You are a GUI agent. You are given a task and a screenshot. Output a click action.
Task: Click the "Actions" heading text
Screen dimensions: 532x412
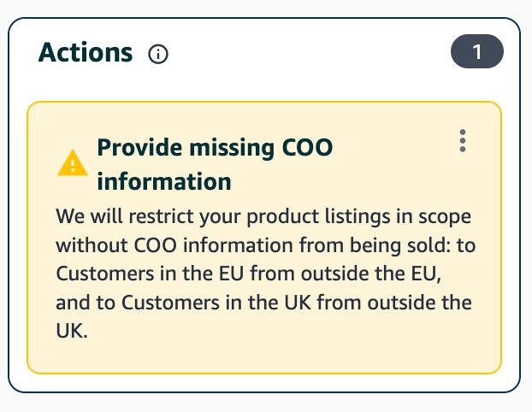click(86, 53)
